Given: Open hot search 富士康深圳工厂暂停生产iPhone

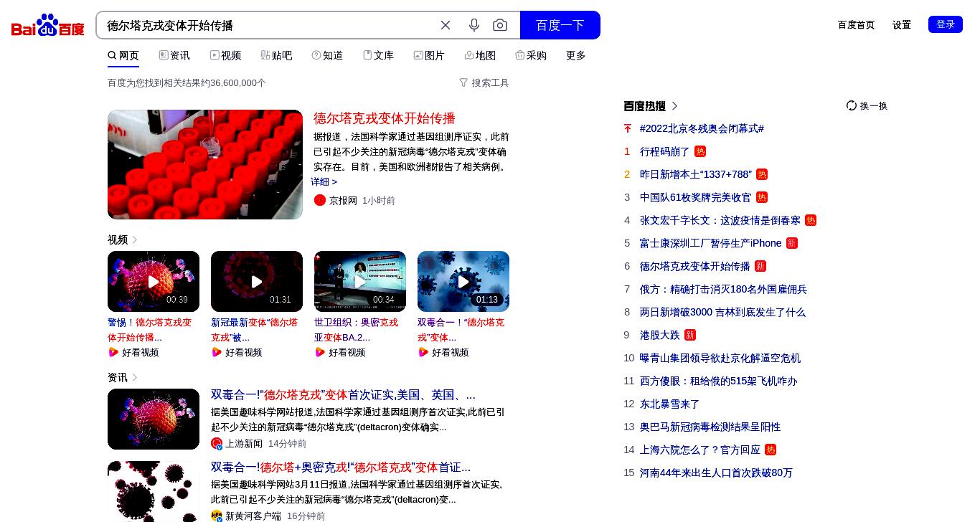Looking at the screenshot, I should click(710, 243).
